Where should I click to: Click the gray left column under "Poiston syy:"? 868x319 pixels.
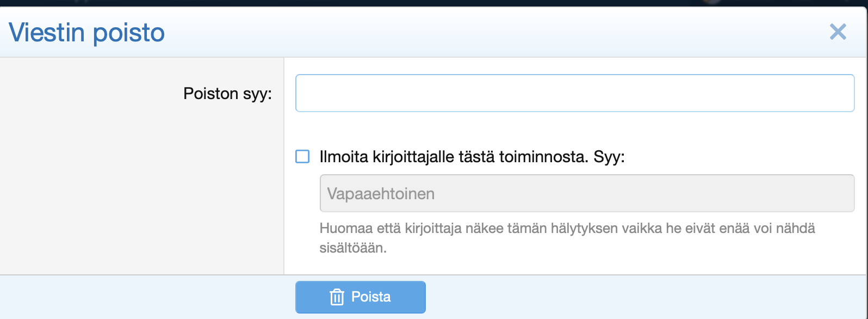pyautogui.click(x=141, y=191)
